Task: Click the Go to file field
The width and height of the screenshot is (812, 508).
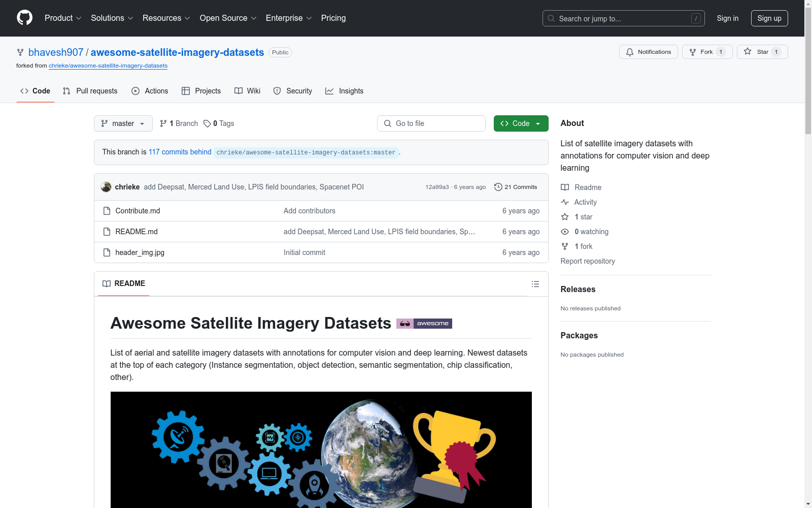Action: click(x=431, y=123)
